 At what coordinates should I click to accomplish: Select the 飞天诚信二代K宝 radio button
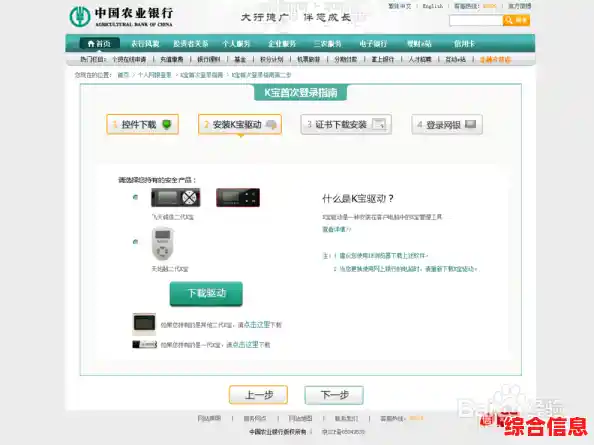pos(135,197)
